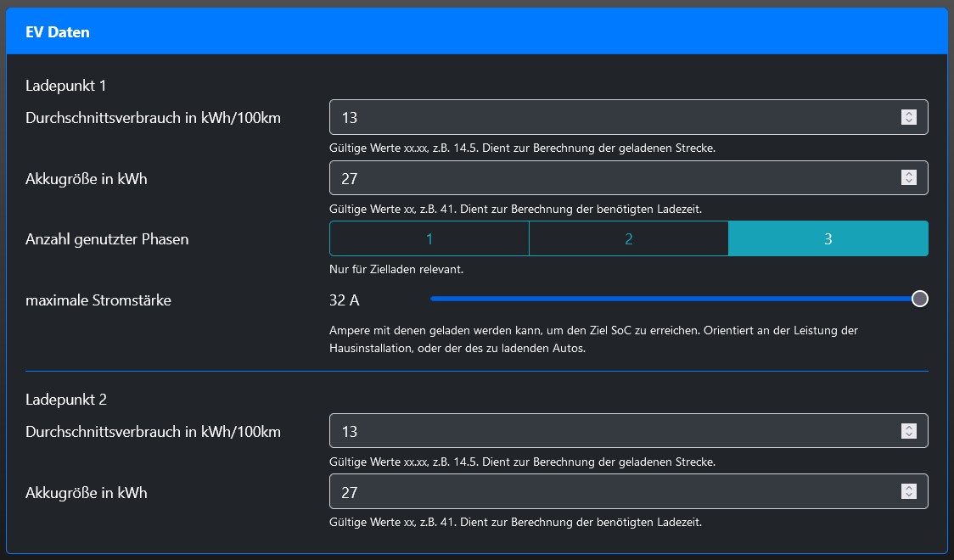Select 2 phases for Ladepunkt 1
Screen dimensions: 954x560
[628, 239]
